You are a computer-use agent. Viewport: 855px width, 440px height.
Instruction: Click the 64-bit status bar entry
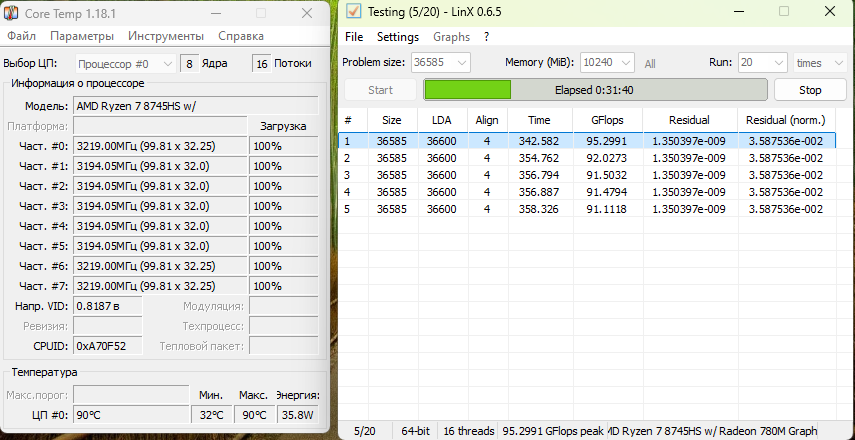pos(416,431)
